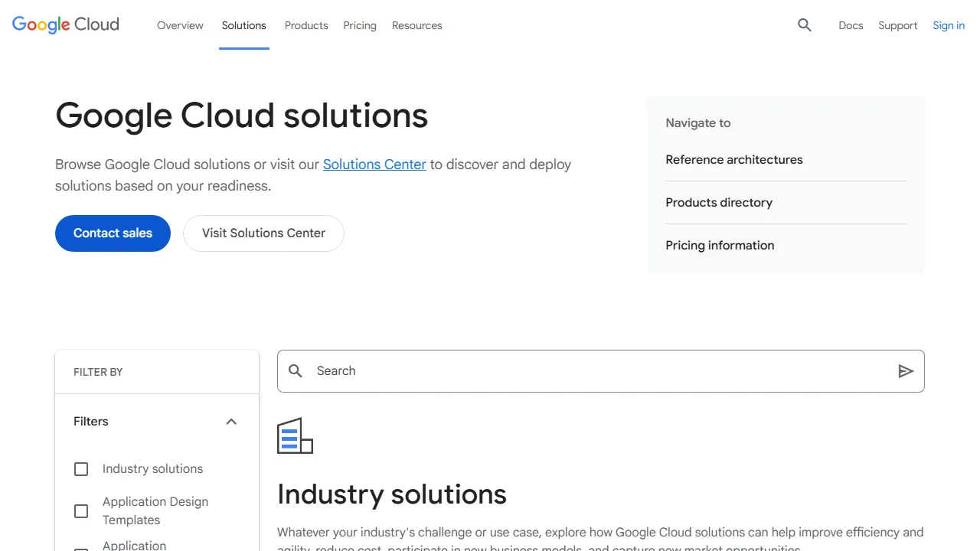Click the Navigate to label
Screen dimensions: 980x551
pyautogui.click(x=698, y=123)
